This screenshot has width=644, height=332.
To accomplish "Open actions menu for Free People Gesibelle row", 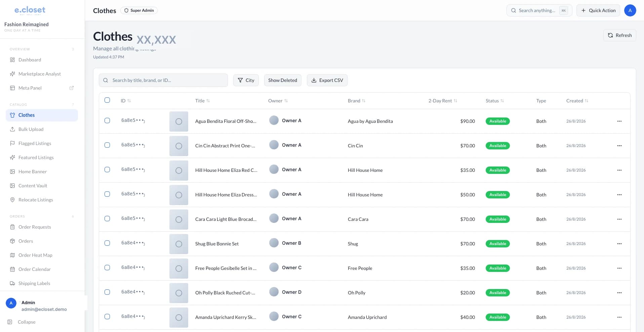I will coord(619,268).
